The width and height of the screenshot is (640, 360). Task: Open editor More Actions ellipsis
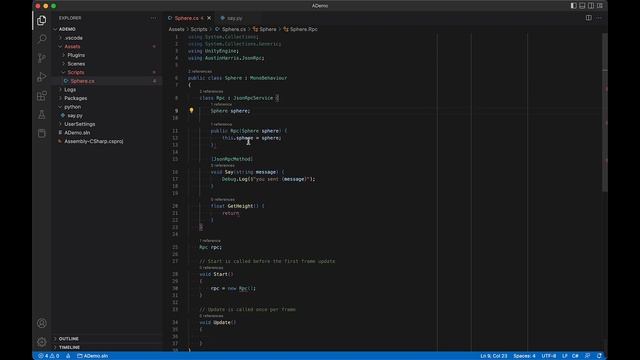tap(599, 18)
